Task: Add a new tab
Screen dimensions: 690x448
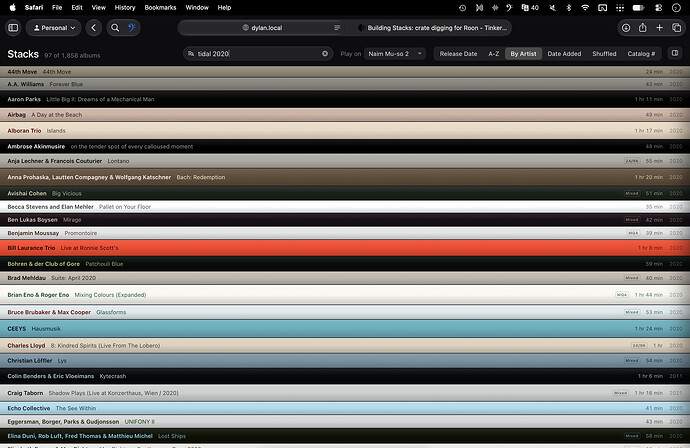Action: point(659,28)
